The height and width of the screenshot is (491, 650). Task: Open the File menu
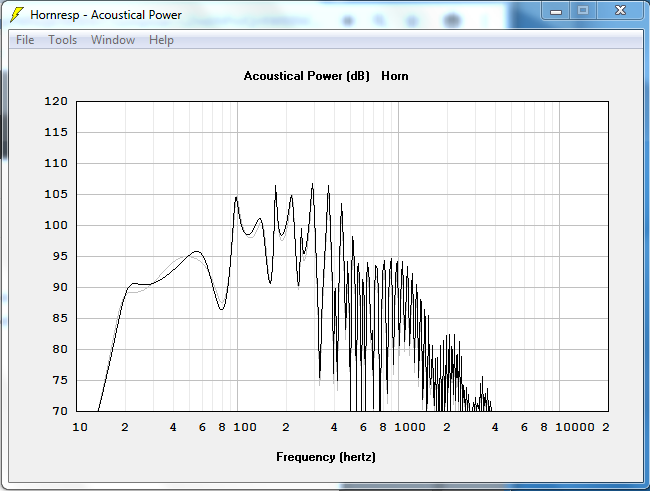pyautogui.click(x=25, y=40)
